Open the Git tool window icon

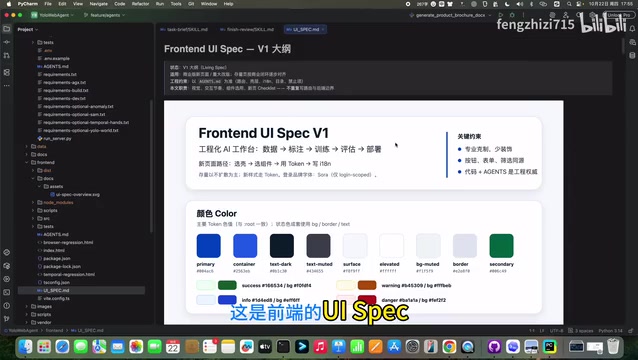7,319
